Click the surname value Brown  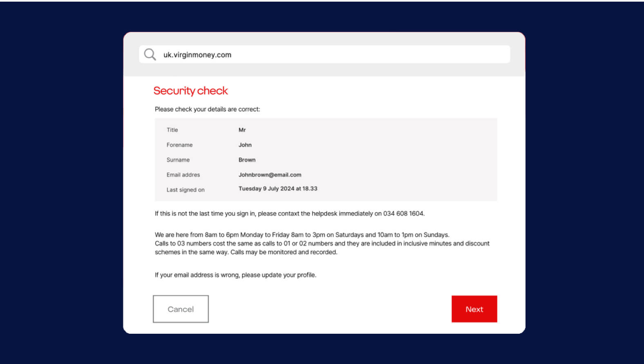(247, 160)
